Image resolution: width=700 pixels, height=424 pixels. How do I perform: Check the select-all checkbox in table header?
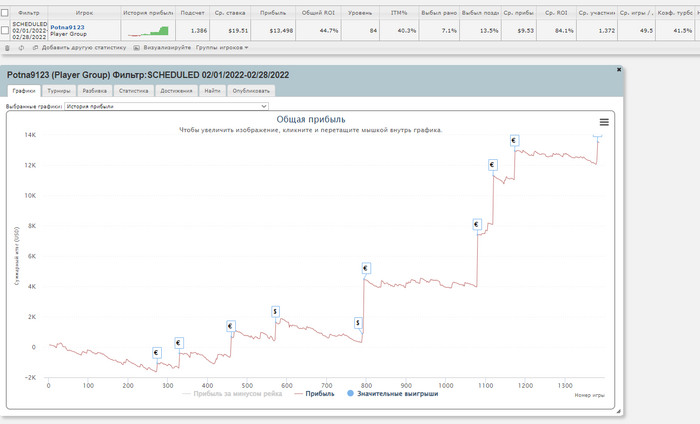tap(5, 12)
